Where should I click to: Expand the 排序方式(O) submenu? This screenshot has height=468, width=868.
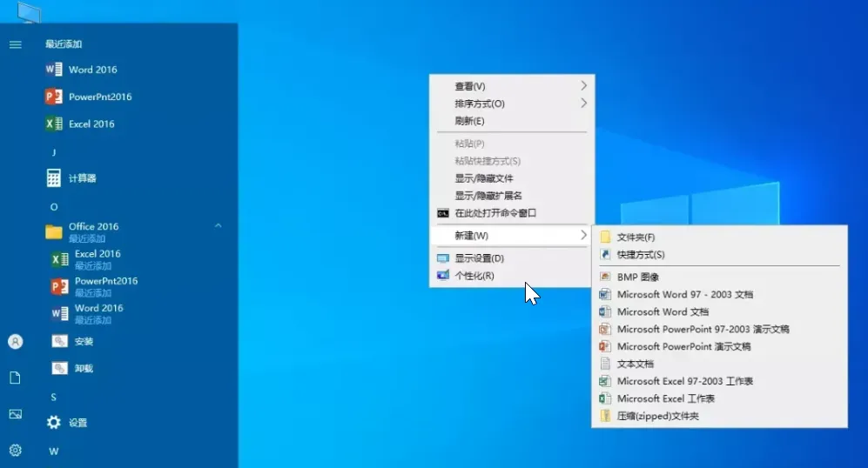click(512, 104)
